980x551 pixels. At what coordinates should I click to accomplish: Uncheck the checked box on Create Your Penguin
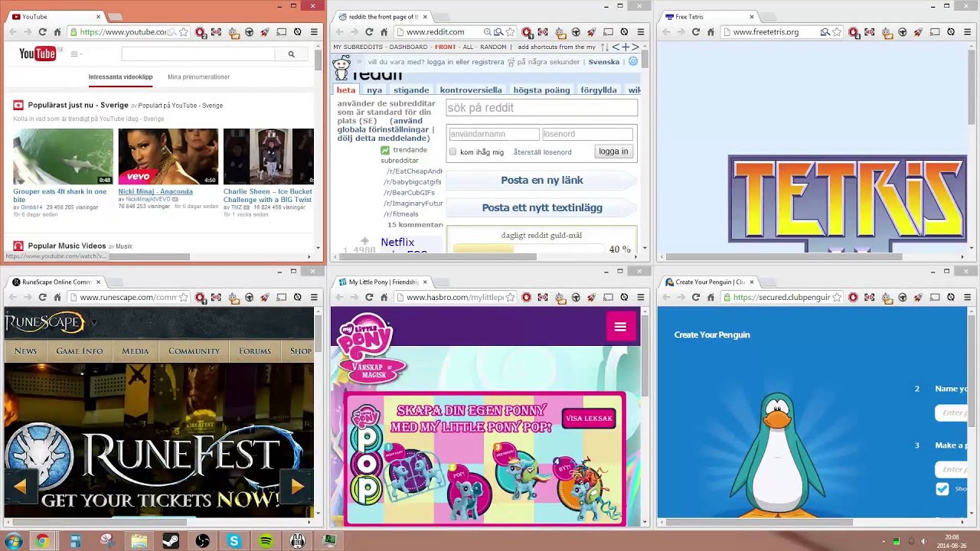pos(942,489)
